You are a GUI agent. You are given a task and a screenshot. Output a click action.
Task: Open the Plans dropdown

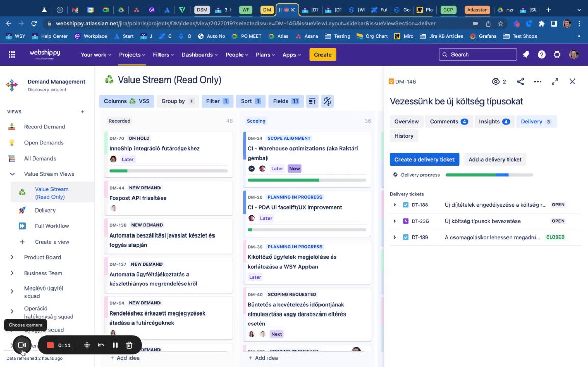point(265,55)
